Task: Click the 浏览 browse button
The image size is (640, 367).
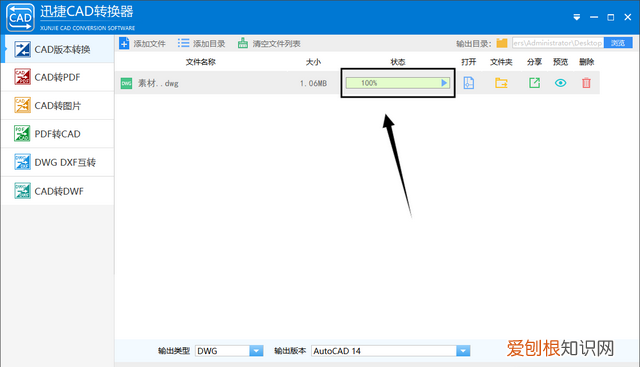Action: click(618, 43)
